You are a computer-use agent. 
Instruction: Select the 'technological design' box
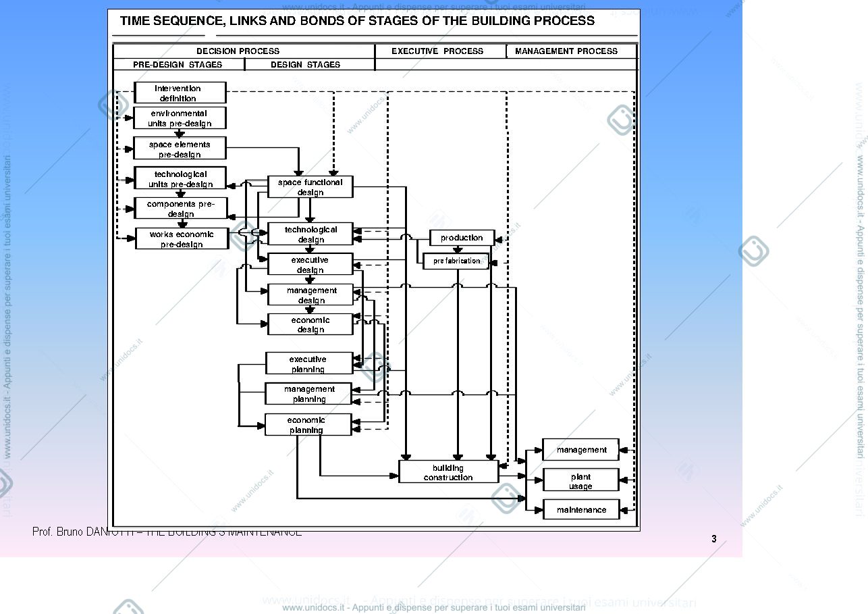(x=310, y=234)
